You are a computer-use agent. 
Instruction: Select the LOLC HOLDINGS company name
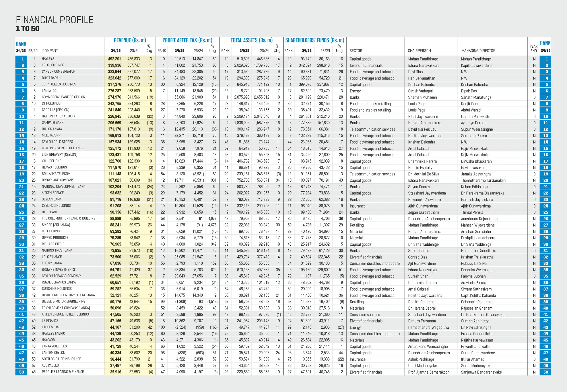pos(53,65)
